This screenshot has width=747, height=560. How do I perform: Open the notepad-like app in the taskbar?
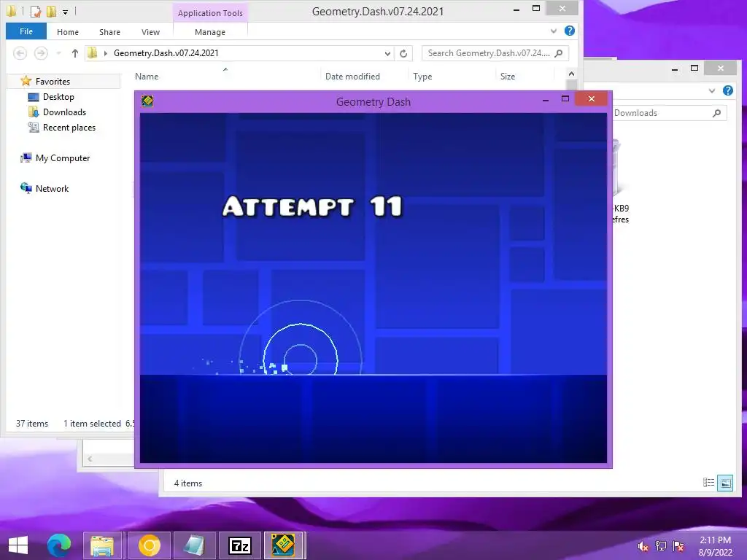(x=194, y=545)
